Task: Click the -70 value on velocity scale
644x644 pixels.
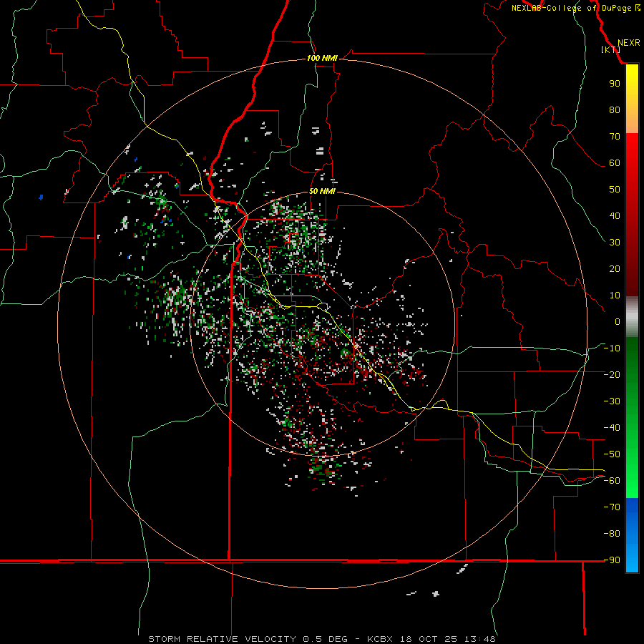Action: pos(612,507)
